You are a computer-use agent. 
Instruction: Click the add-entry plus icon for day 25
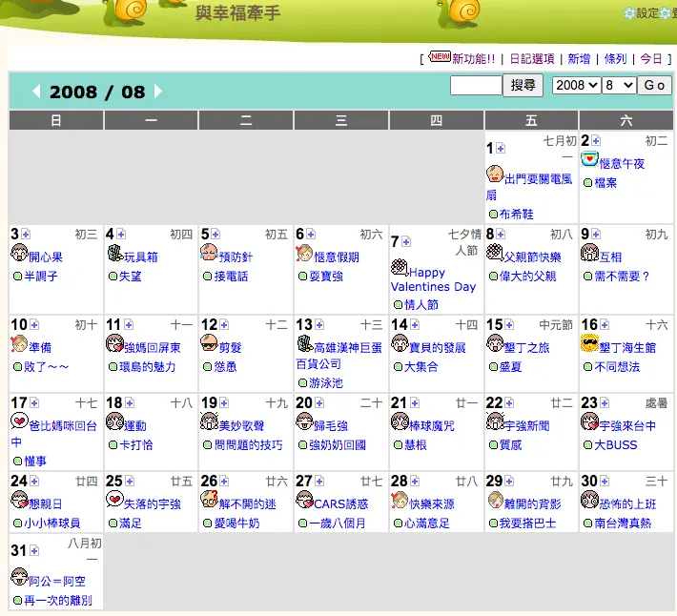tap(130, 482)
